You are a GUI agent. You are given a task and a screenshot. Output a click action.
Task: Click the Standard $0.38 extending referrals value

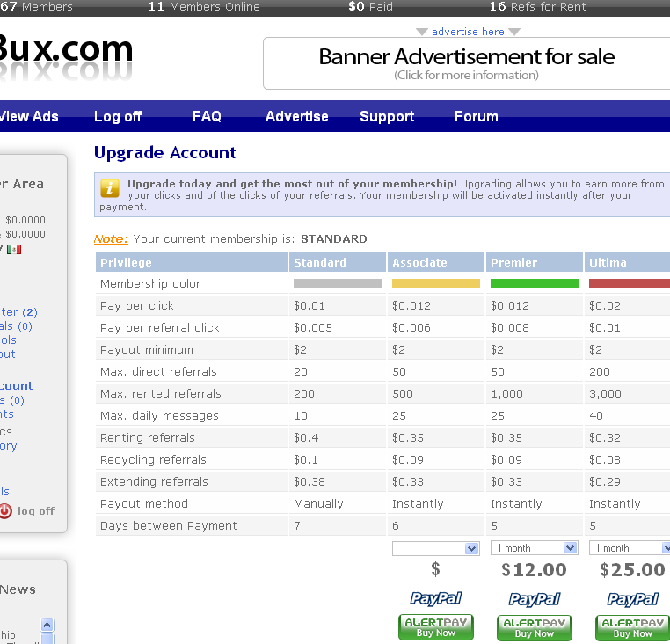click(310, 481)
